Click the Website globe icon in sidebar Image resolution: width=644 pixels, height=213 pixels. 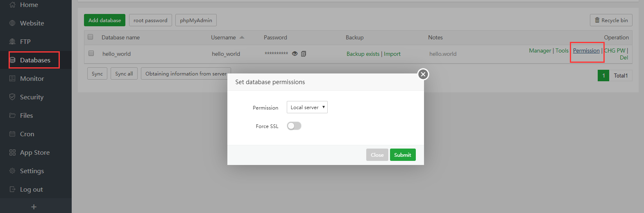12,23
